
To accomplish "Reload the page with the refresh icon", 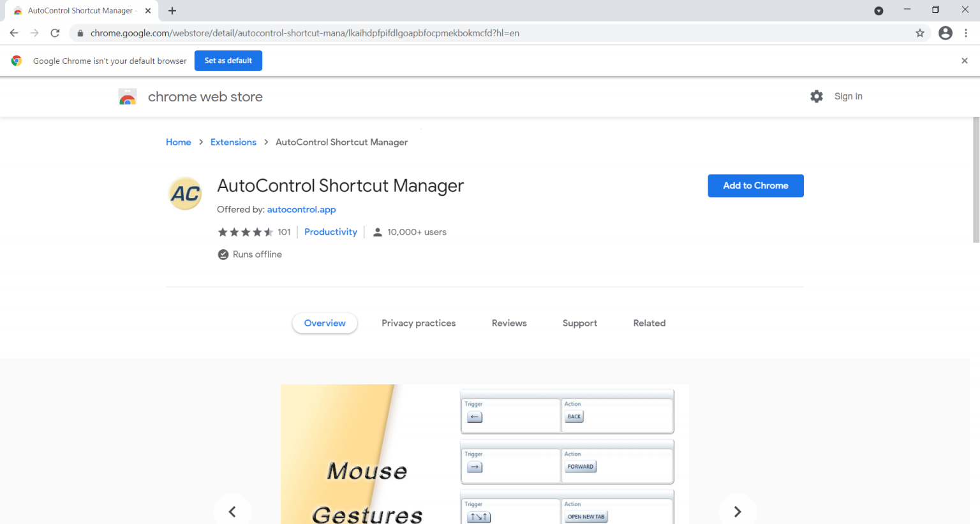I will [x=56, y=33].
